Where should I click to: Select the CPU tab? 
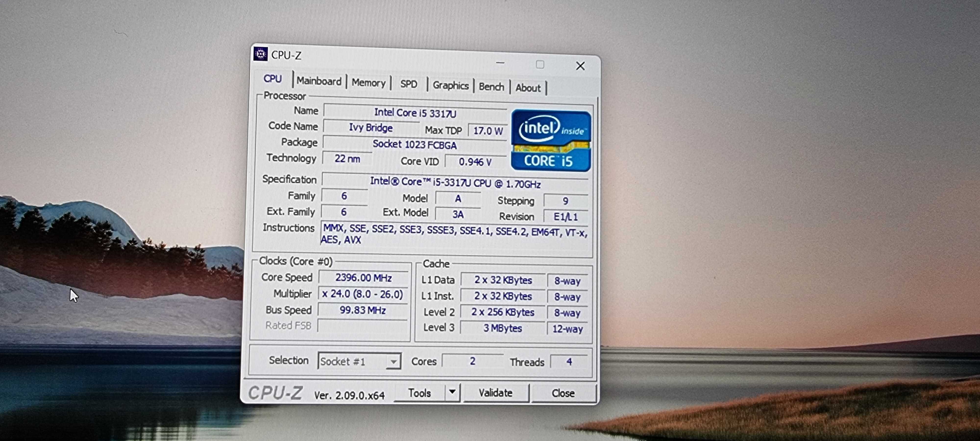[x=272, y=79]
